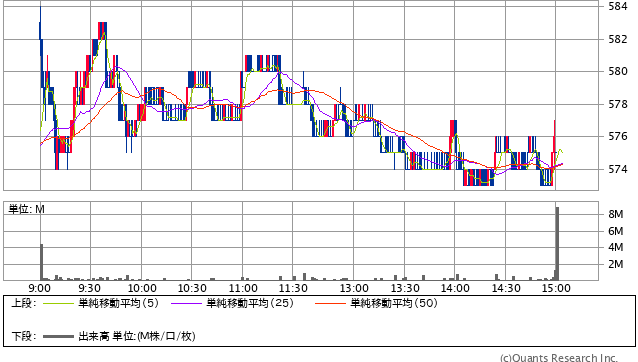Click the 8M volume axis label

[616, 214]
